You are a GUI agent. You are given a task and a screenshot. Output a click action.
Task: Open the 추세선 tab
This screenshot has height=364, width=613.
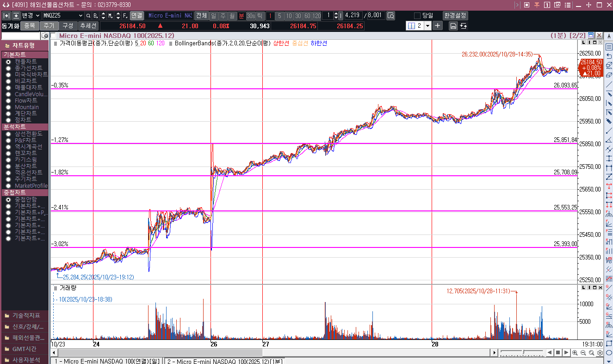pyautogui.click(x=88, y=26)
